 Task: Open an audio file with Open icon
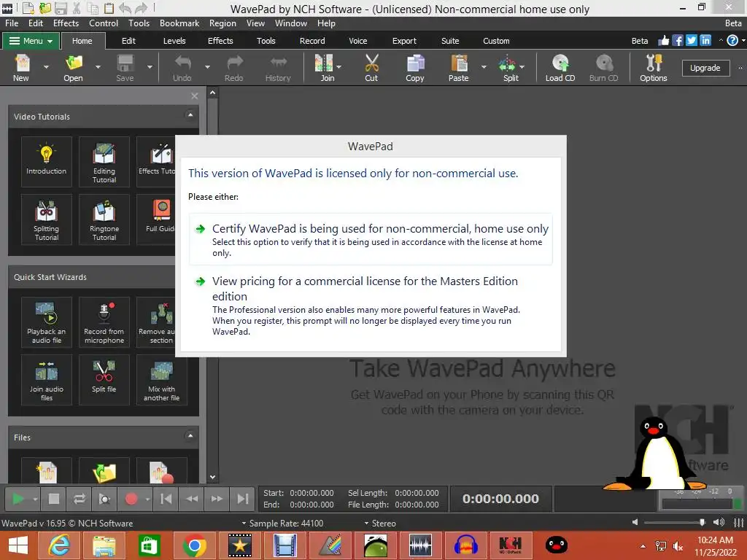pyautogui.click(x=74, y=68)
